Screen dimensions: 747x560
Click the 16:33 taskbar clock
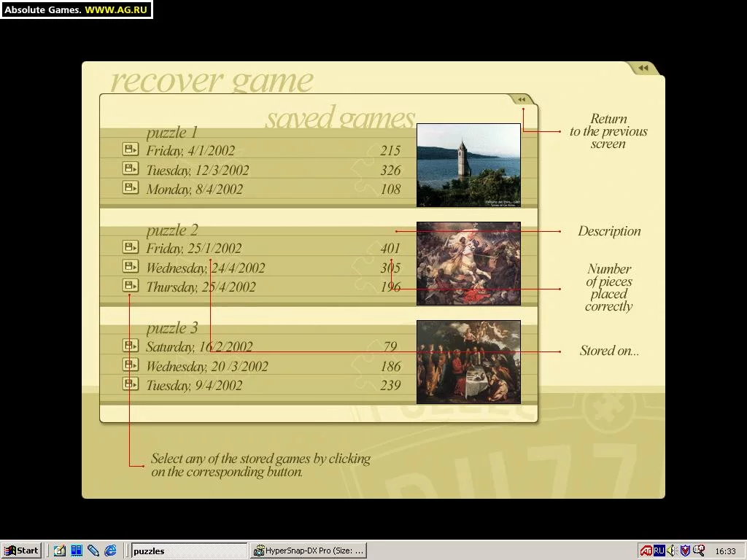(726, 551)
